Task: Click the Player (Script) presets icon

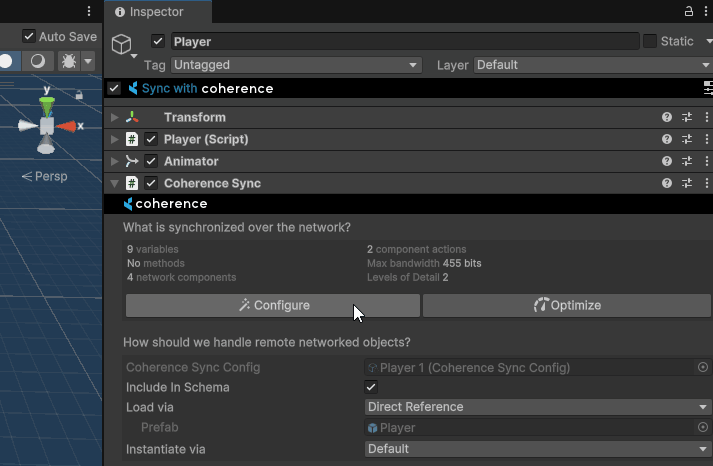Action: (687, 139)
